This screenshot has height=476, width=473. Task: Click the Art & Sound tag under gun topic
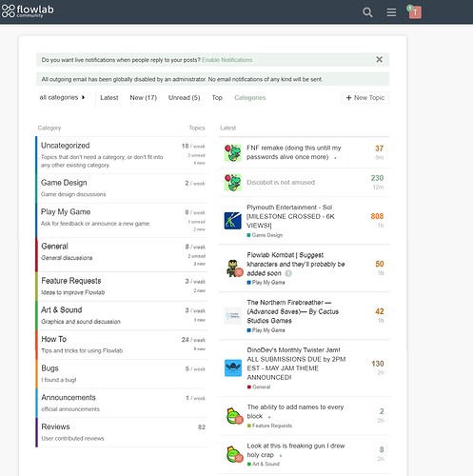click(264, 464)
